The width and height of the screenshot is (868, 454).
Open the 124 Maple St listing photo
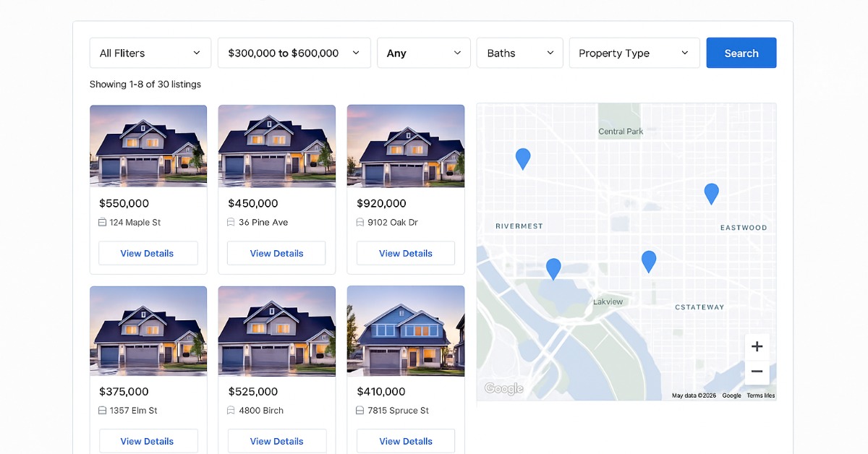coord(148,146)
